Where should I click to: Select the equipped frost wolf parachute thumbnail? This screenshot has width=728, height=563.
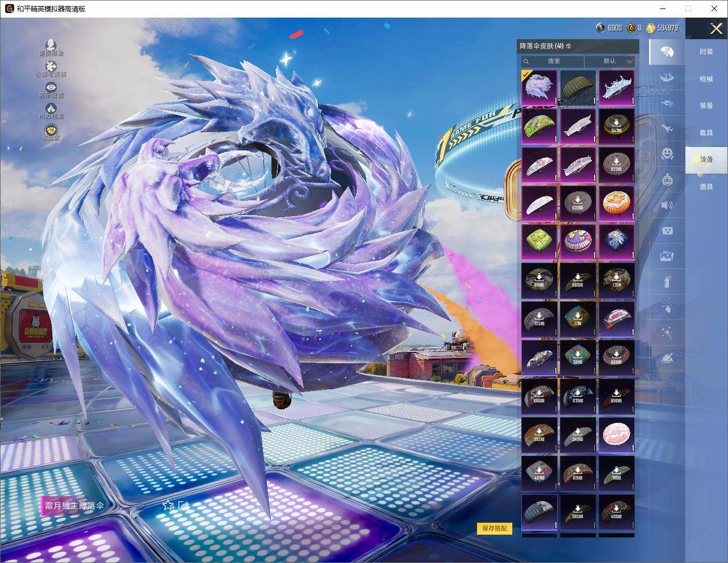(x=539, y=87)
